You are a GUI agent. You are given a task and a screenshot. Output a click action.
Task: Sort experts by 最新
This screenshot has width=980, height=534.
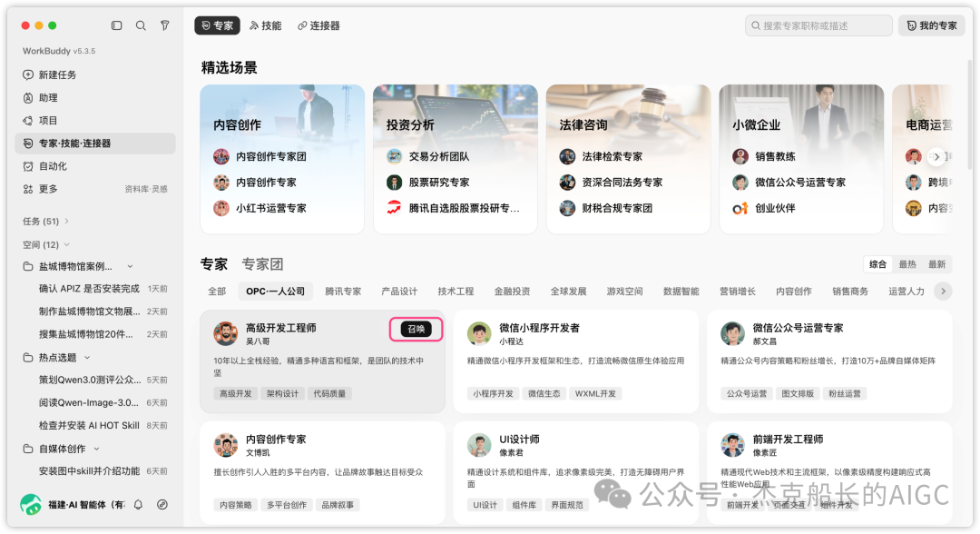tap(936, 264)
